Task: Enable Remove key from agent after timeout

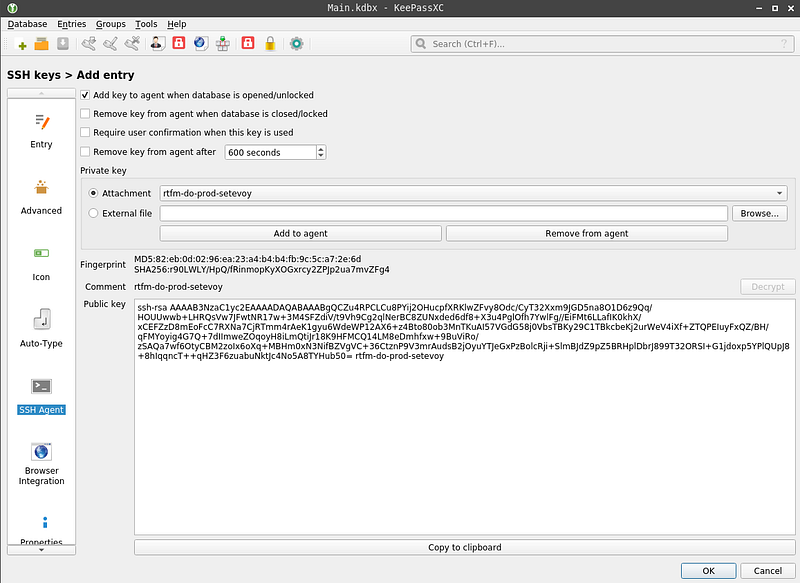Action: coord(85,152)
